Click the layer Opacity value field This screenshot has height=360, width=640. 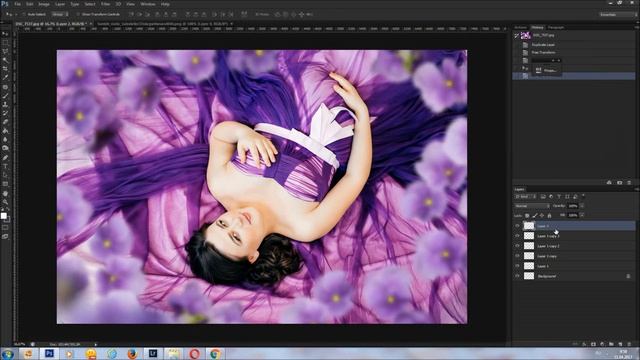pos(573,206)
